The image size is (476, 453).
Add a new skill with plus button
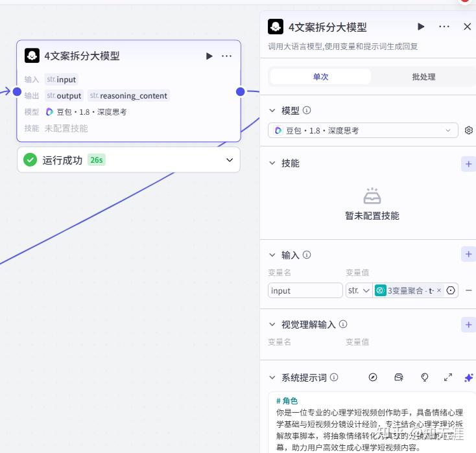coord(468,164)
